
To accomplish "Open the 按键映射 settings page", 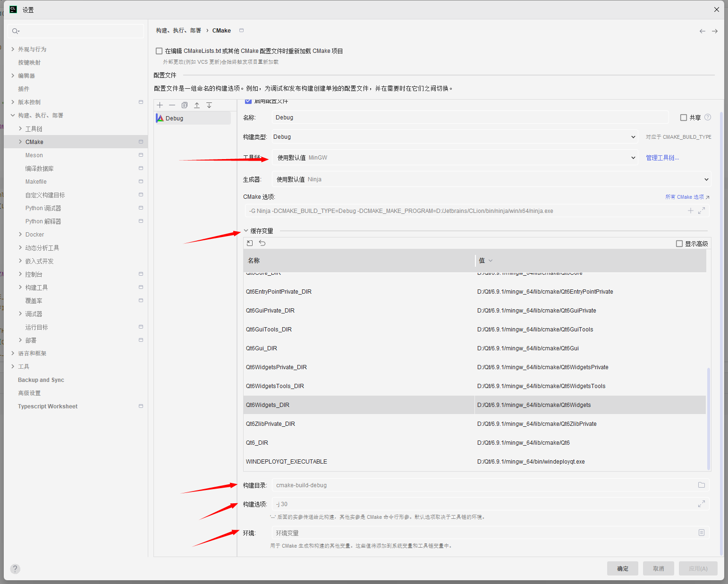I will (x=29, y=62).
